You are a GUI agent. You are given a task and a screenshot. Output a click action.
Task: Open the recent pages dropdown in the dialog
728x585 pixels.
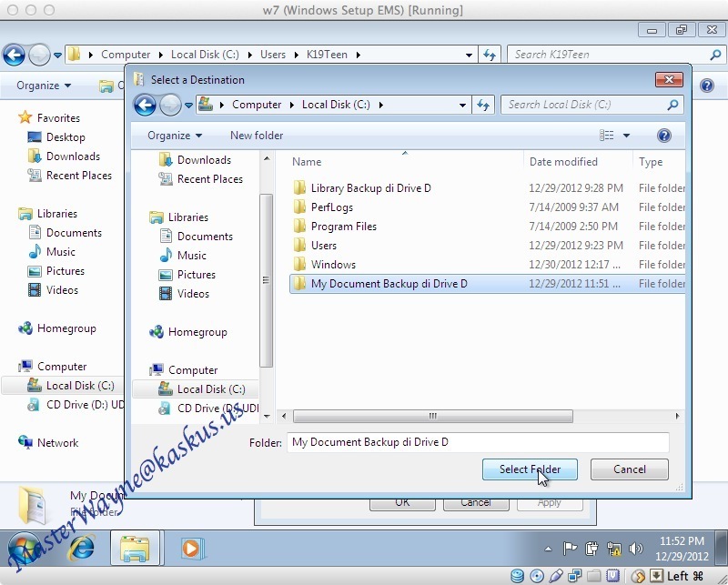coord(188,106)
